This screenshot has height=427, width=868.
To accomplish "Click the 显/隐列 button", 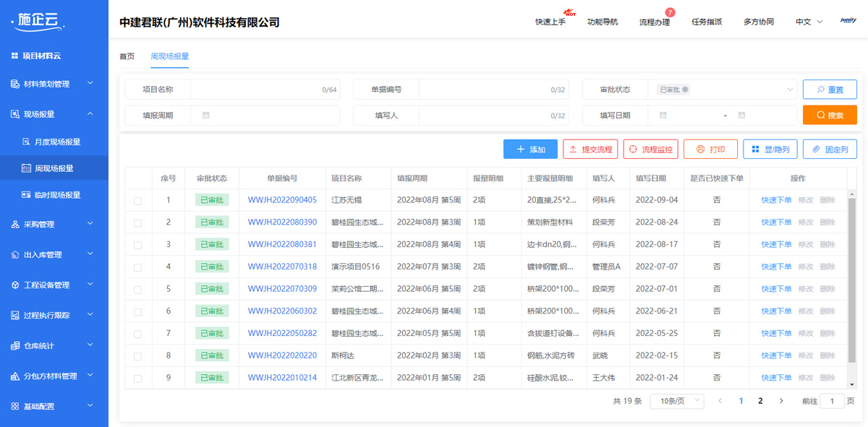I will click(770, 150).
